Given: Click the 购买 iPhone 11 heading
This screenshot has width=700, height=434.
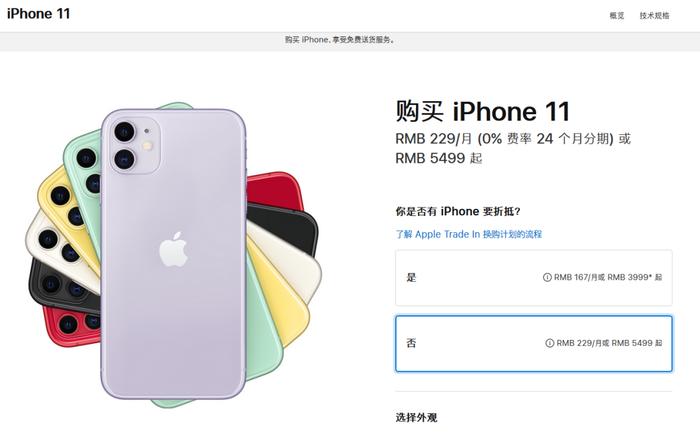Looking at the screenshot, I should tap(483, 111).
